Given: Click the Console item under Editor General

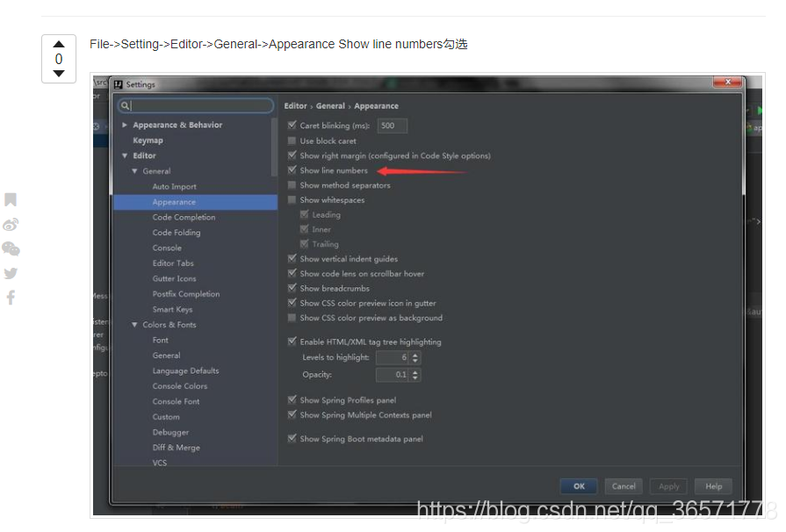Looking at the screenshot, I should pos(167,248).
